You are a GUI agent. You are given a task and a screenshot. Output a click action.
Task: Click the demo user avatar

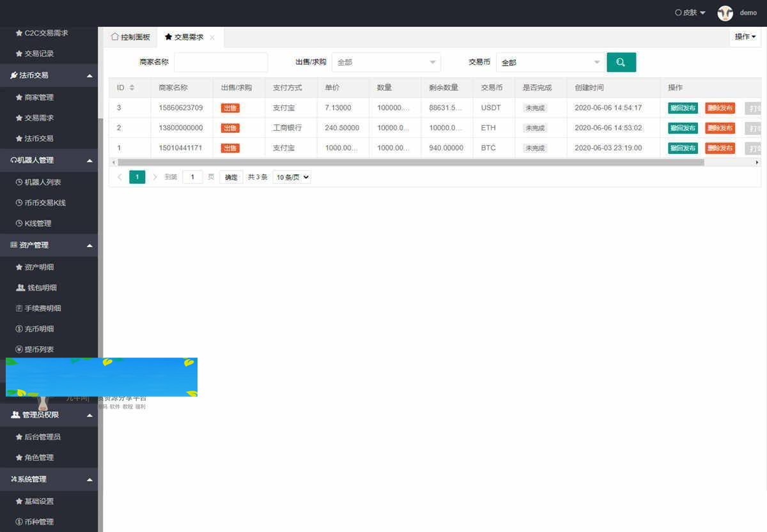click(725, 13)
